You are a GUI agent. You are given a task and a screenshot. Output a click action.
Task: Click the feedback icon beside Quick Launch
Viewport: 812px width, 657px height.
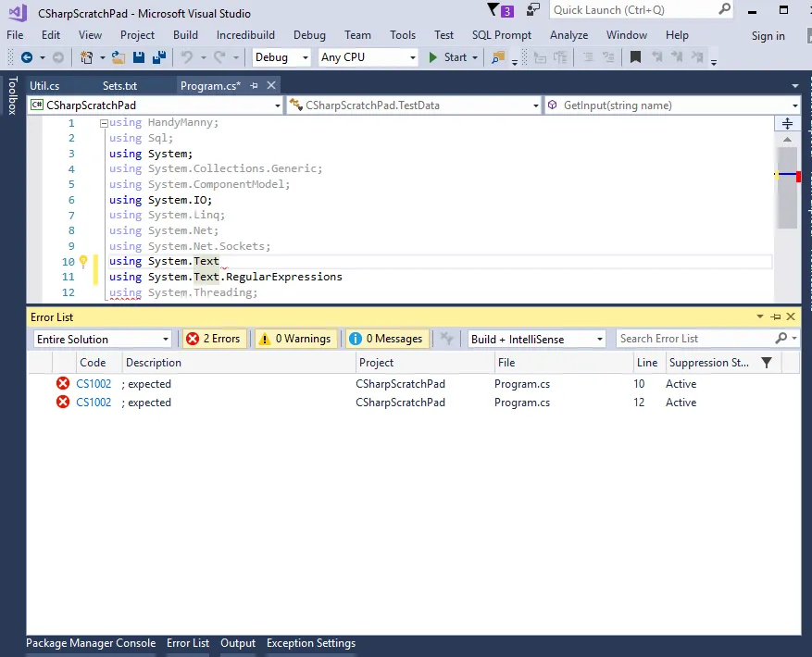[533, 10]
